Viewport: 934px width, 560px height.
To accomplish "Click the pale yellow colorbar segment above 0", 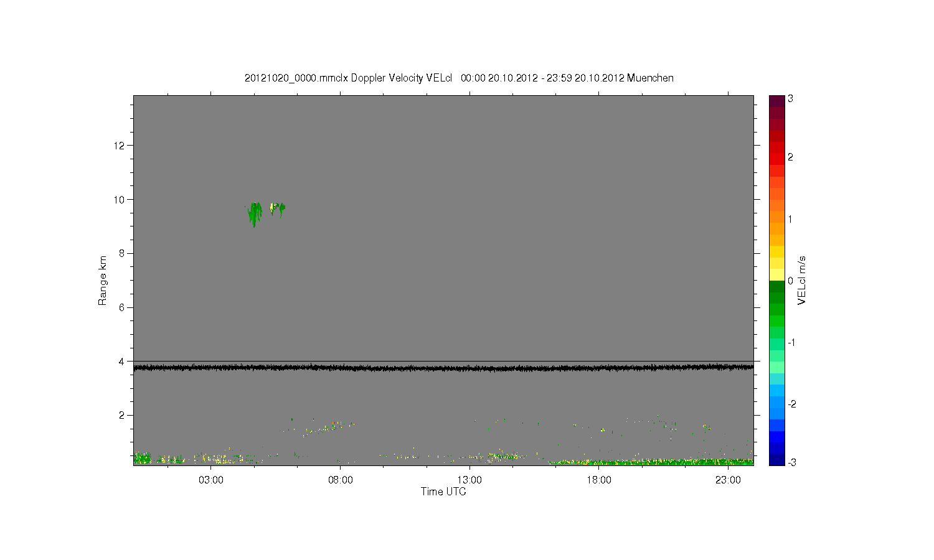I will [x=776, y=274].
